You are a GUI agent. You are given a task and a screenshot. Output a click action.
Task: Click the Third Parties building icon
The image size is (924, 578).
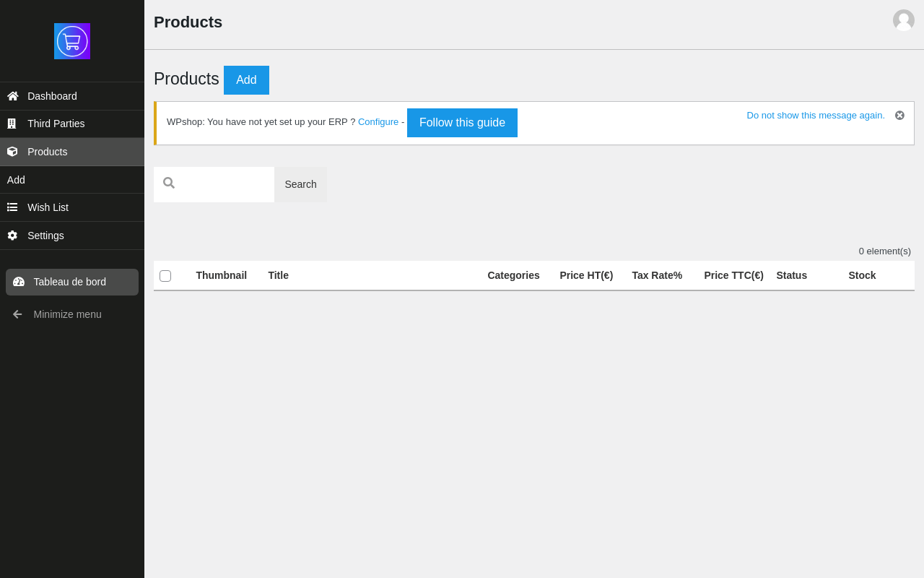tap(12, 124)
